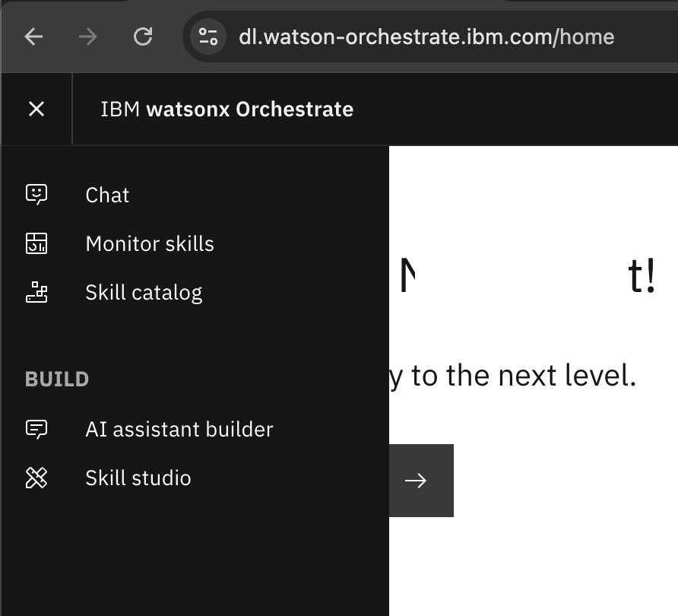Go back with the browser arrow
Screen dimensions: 678x616
click(33, 37)
